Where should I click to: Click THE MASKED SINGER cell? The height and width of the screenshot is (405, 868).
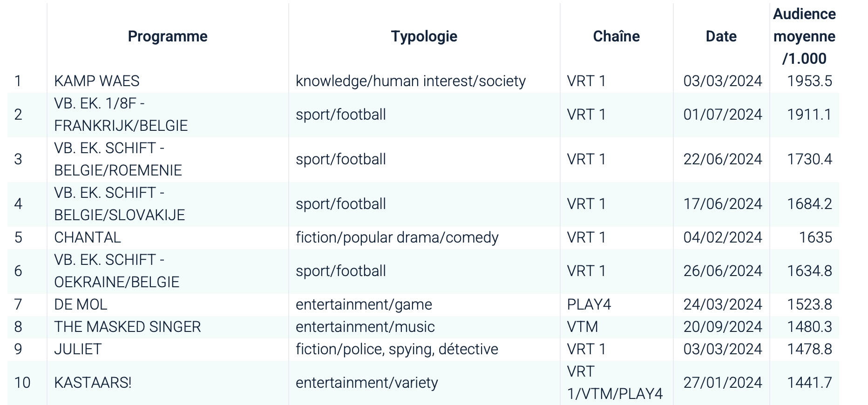(x=128, y=327)
